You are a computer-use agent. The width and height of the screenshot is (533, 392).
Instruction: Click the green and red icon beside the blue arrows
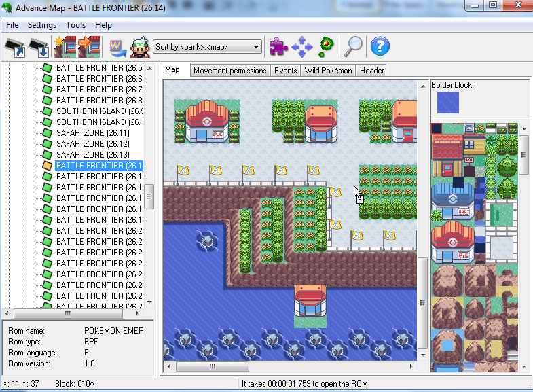click(327, 46)
